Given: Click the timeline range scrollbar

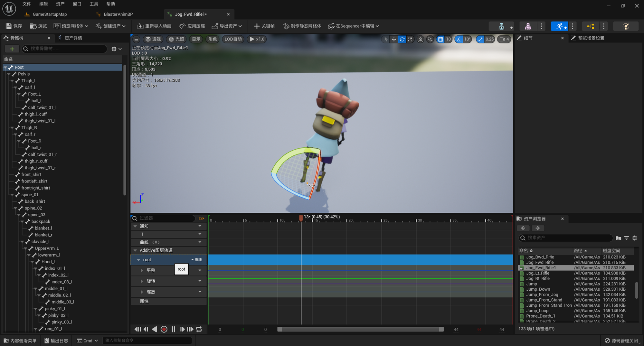Looking at the screenshot, I should click(360, 329).
